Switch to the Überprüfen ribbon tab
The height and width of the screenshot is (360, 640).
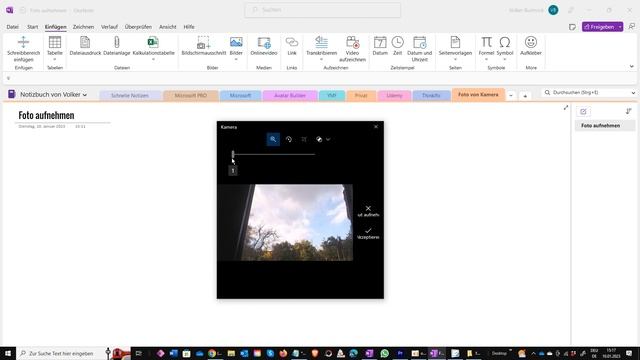coord(138,27)
